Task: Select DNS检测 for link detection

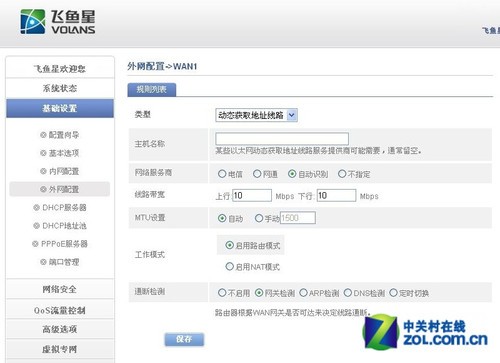Action: coord(348,293)
